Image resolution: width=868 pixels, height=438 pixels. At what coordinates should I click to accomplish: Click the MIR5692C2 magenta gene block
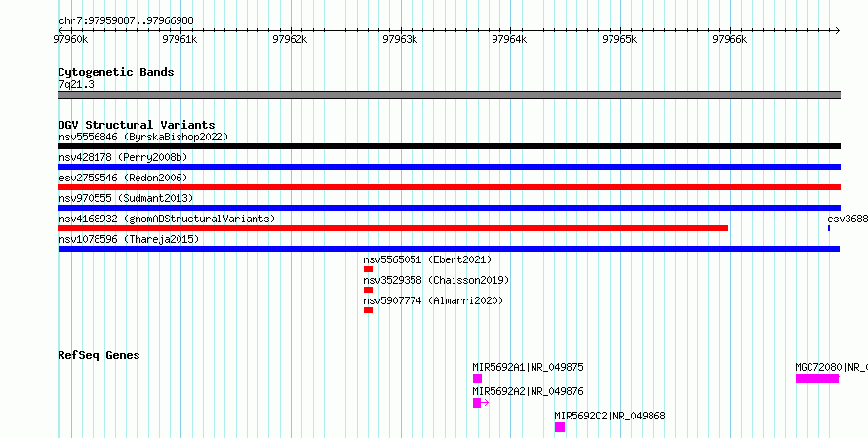click(x=560, y=427)
